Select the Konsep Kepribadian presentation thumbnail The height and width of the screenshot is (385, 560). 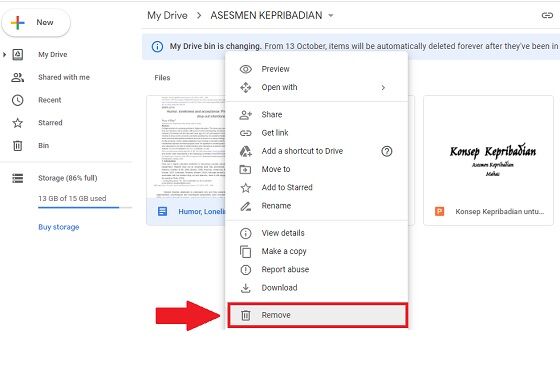tap(488, 146)
